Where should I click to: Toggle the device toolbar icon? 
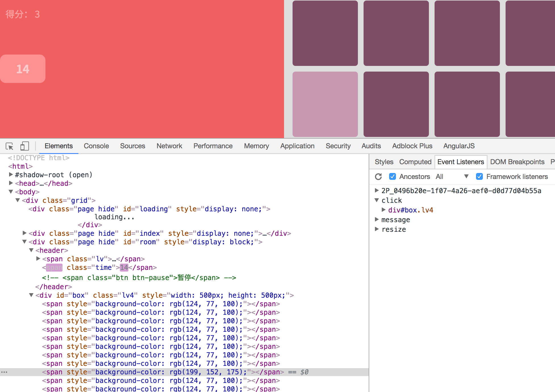click(x=24, y=146)
